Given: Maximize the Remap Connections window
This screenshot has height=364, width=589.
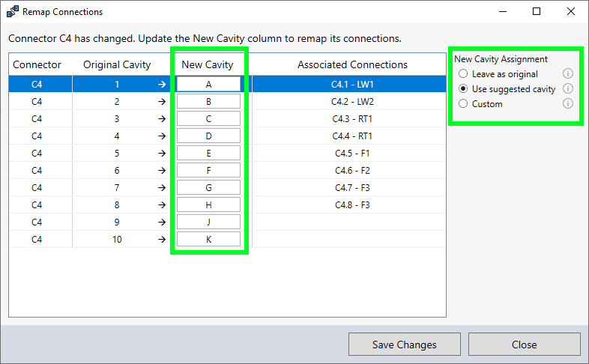Looking at the screenshot, I should [x=537, y=11].
